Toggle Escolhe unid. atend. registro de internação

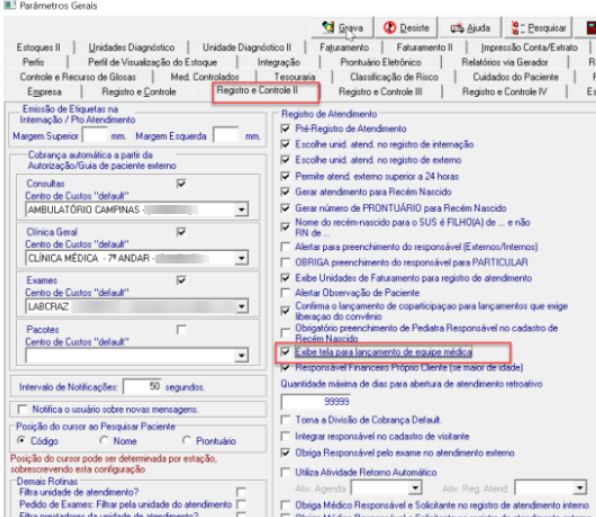click(285, 144)
